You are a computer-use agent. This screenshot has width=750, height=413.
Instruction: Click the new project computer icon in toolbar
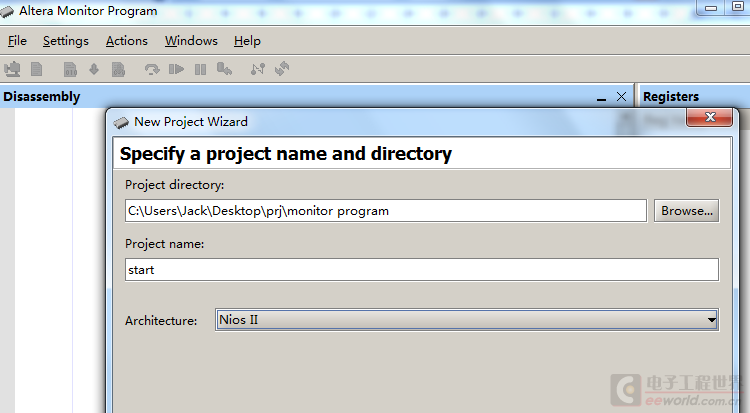click(x=13, y=69)
